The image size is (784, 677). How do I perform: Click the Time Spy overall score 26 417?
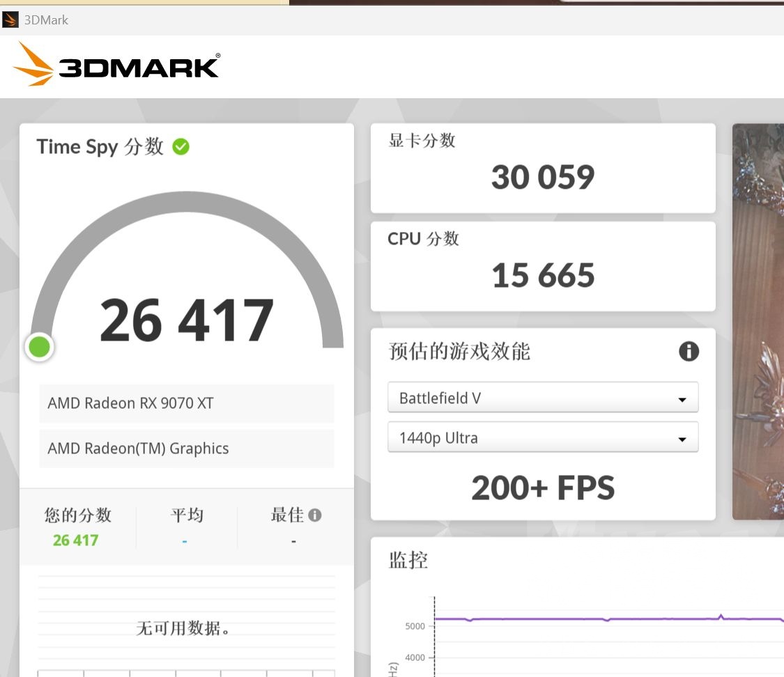pyautogui.click(x=185, y=319)
